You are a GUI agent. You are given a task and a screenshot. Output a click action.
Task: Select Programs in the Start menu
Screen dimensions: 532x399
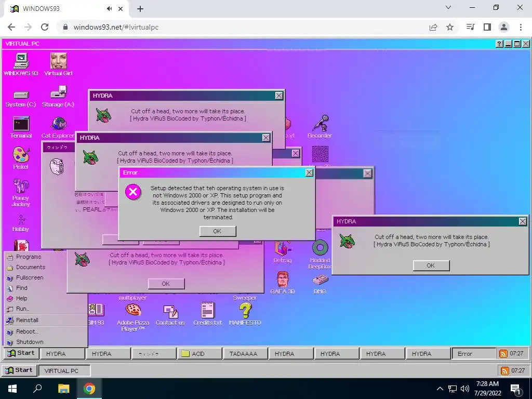click(x=46, y=257)
